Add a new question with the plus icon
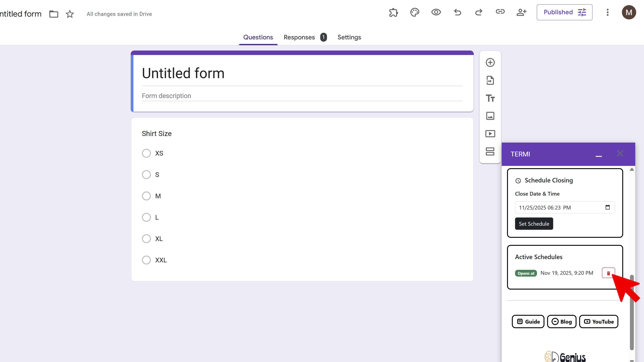 pyautogui.click(x=490, y=62)
